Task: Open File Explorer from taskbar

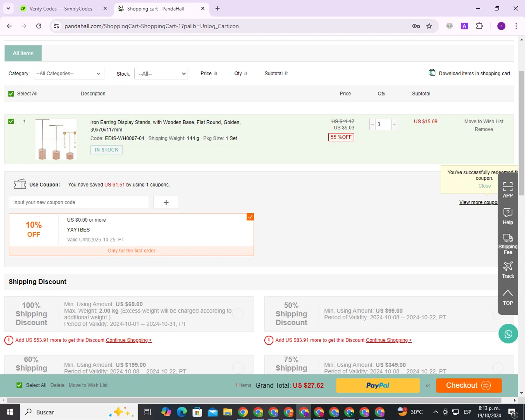Action: pyautogui.click(x=227, y=412)
